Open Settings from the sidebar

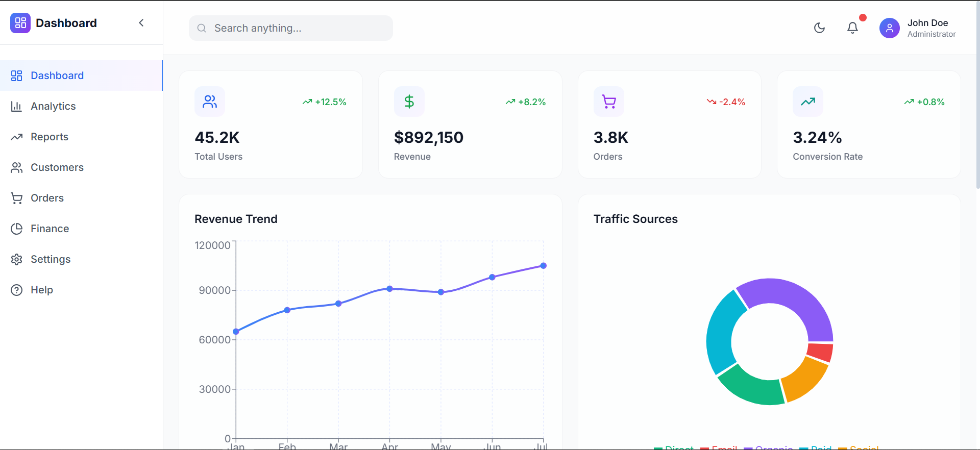point(81,259)
